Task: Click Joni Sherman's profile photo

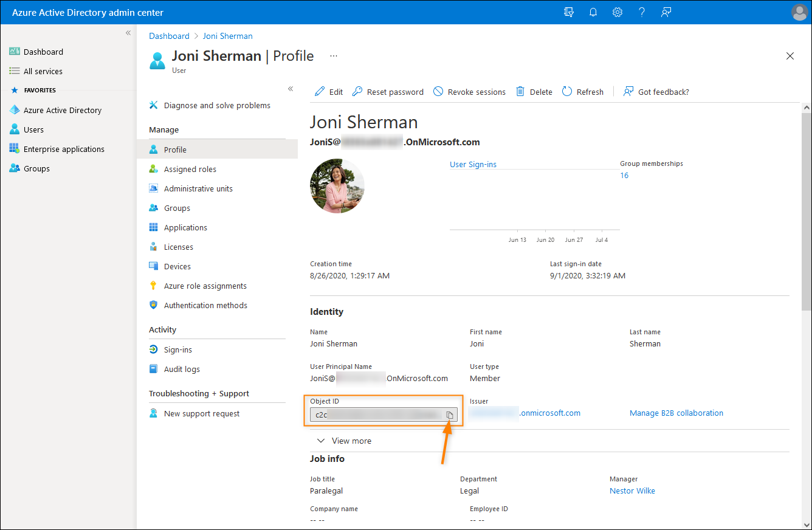Action: [x=337, y=186]
